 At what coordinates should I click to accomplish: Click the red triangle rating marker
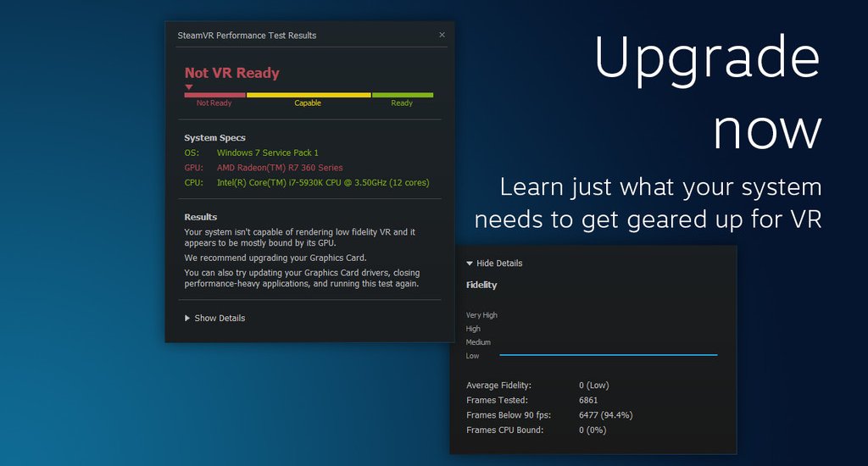pyautogui.click(x=189, y=86)
